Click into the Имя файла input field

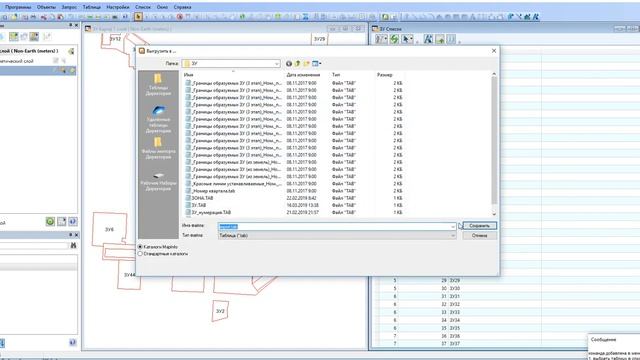tap(337, 227)
